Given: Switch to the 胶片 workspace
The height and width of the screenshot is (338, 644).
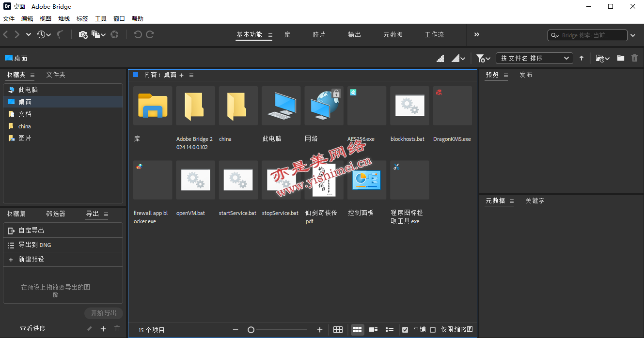Looking at the screenshot, I should pyautogui.click(x=319, y=35).
